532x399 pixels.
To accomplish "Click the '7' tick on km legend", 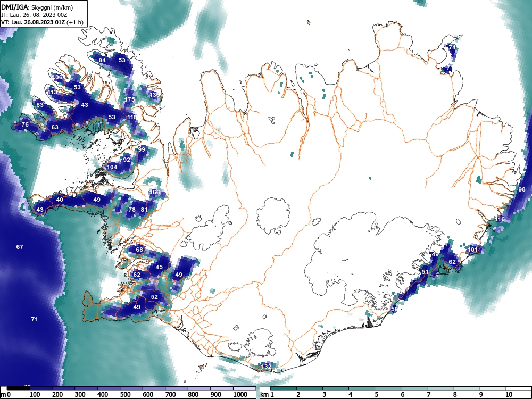I will point(428,394).
